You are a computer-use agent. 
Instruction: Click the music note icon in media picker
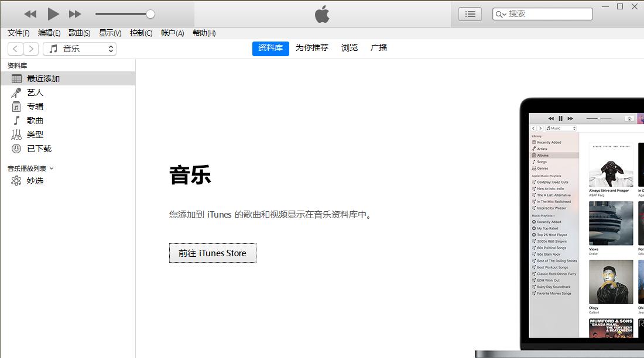click(x=53, y=49)
